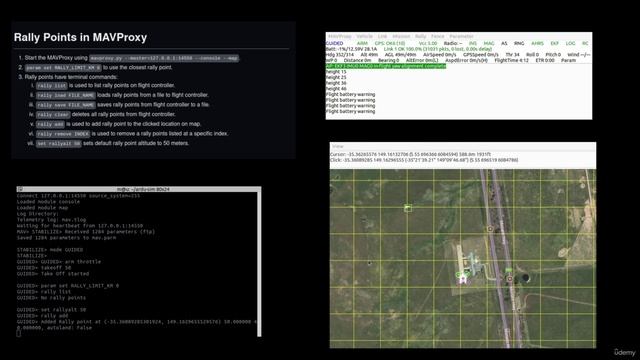640x360 pixels.
Task: Click the GPS: OK6 (10) status
Action: 390,43
